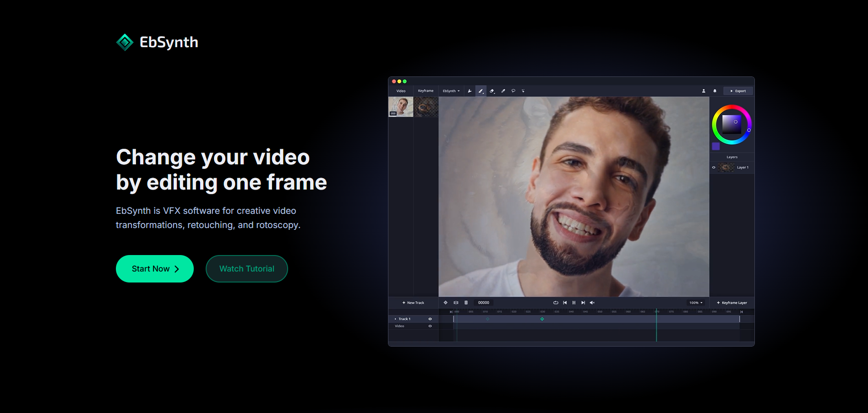The image size is (868, 413).
Task: Open the user account icon
Action: pyautogui.click(x=704, y=91)
